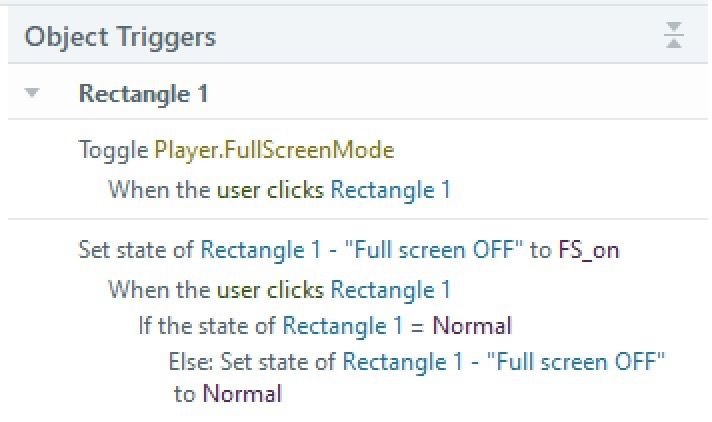Click the Player.FullScreenMode variable link

tap(274, 150)
